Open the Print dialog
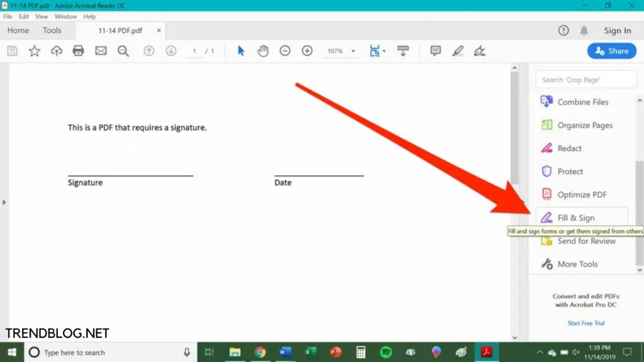Image resolution: width=644 pixels, height=362 pixels. point(78,51)
